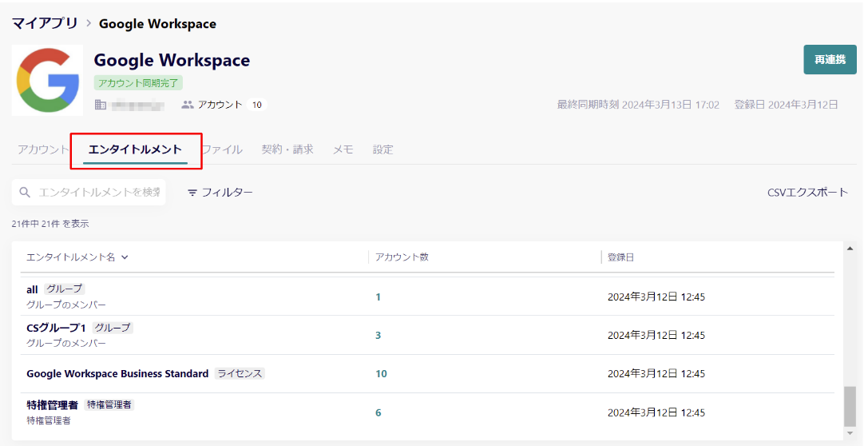Toggle sort arrow next to エンタイトルメント名
868x446 pixels.
125,257
